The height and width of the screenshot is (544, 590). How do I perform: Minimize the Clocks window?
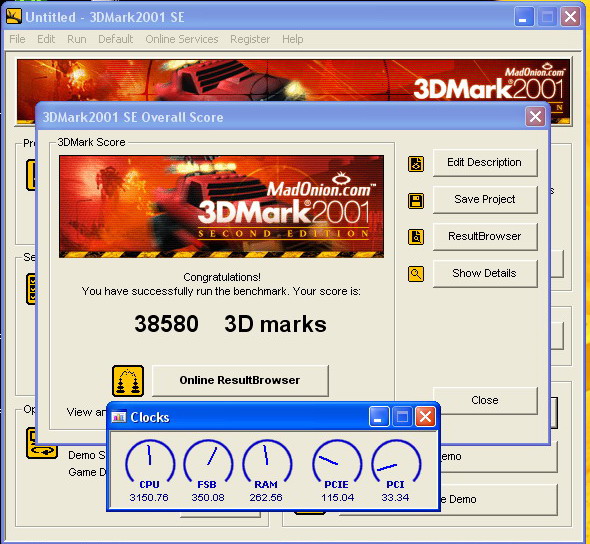(379, 416)
